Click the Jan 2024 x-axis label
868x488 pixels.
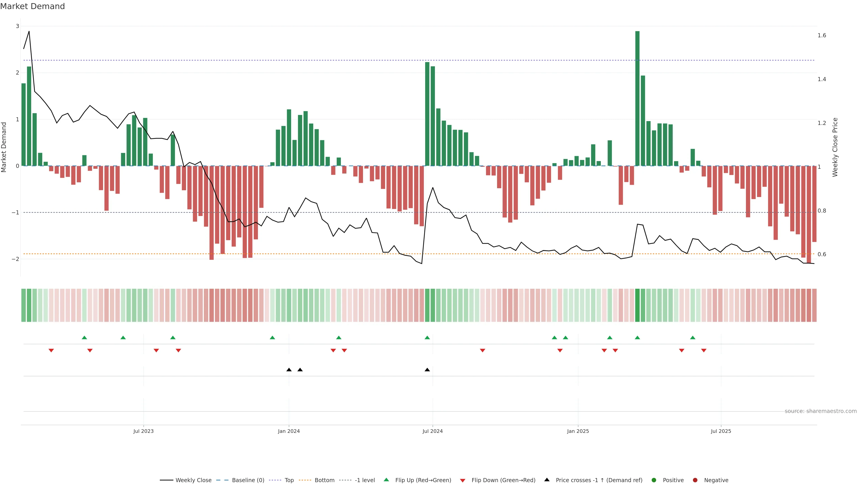tap(289, 431)
